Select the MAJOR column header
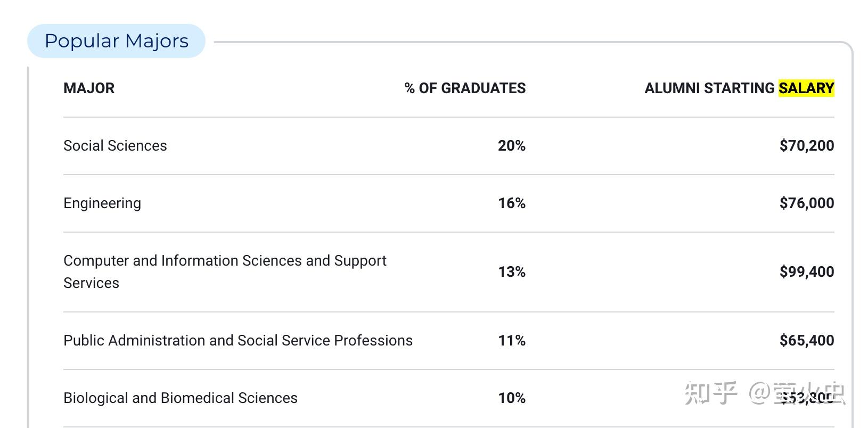The height and width of the screenshot is (428, 868). [x=89, y=88]
